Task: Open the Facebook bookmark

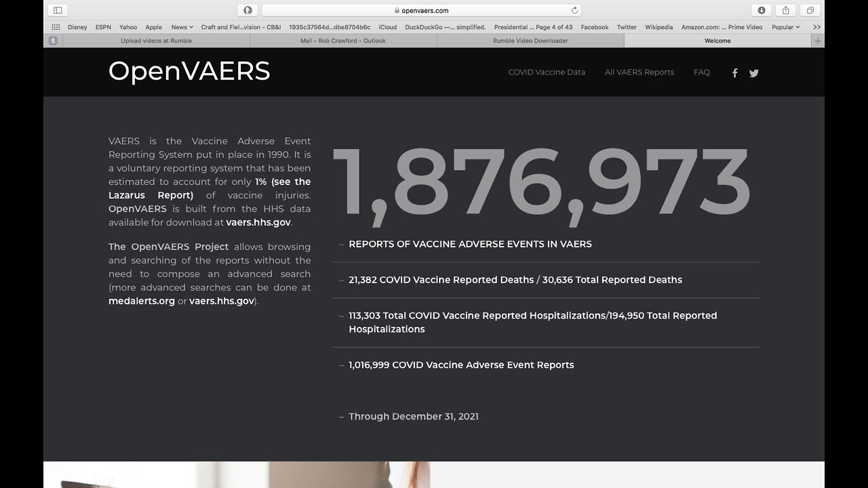Action: [x=595, y=27]
